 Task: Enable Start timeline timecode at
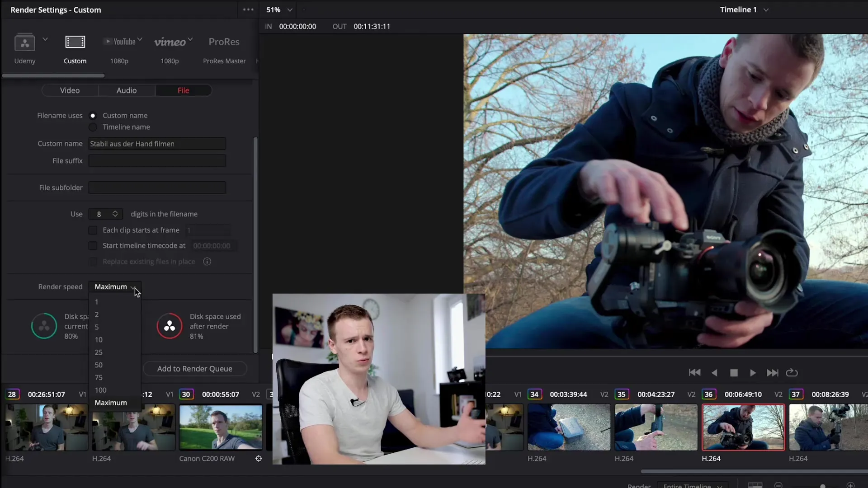[93, 246]
